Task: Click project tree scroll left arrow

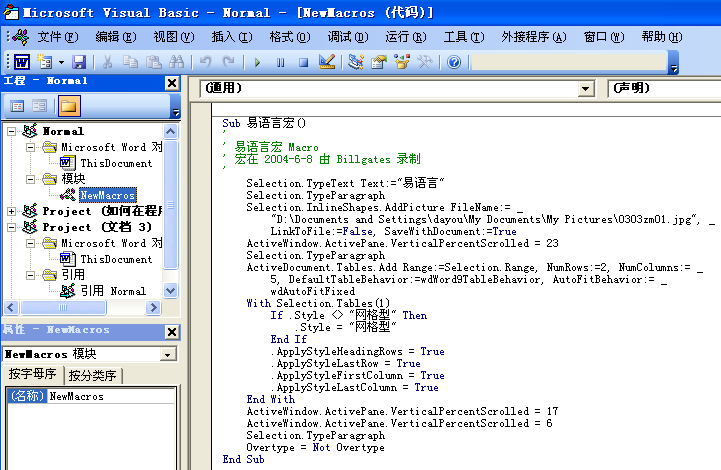Action: (11, 307)
